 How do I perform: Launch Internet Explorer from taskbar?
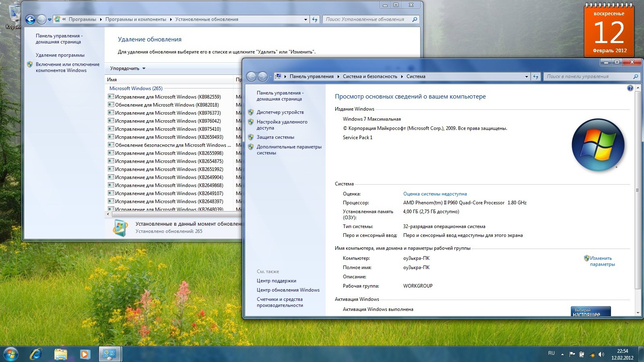tap(36, 354)
